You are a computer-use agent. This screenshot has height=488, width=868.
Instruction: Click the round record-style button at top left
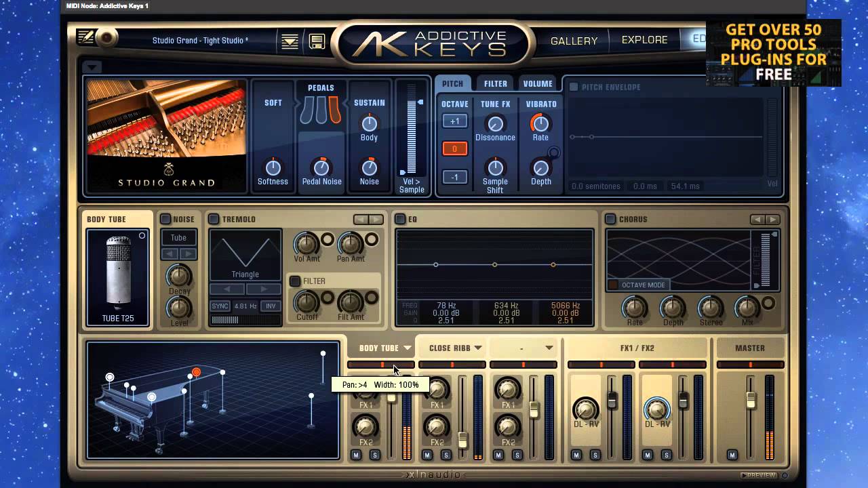pos(106,38)
